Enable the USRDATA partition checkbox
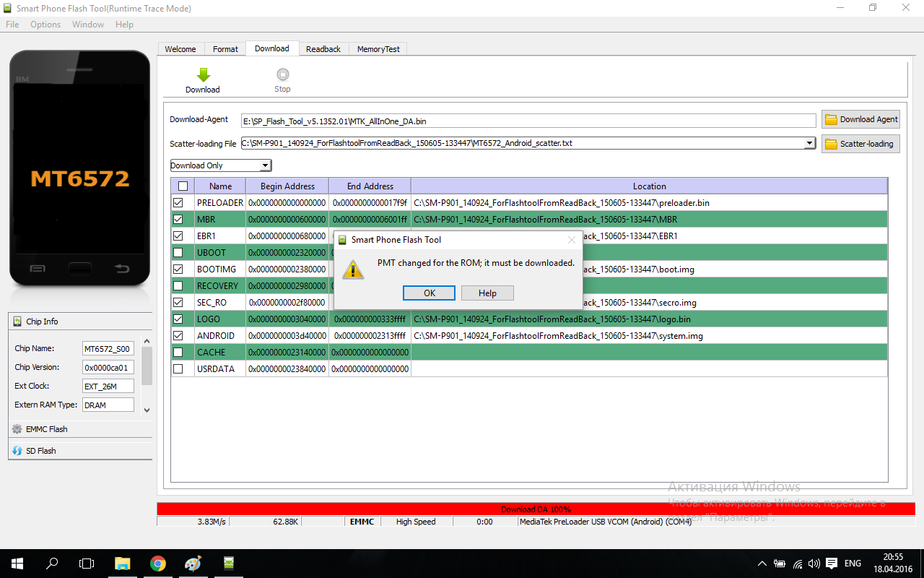This screenshot has height=578, width=924. 178,369
